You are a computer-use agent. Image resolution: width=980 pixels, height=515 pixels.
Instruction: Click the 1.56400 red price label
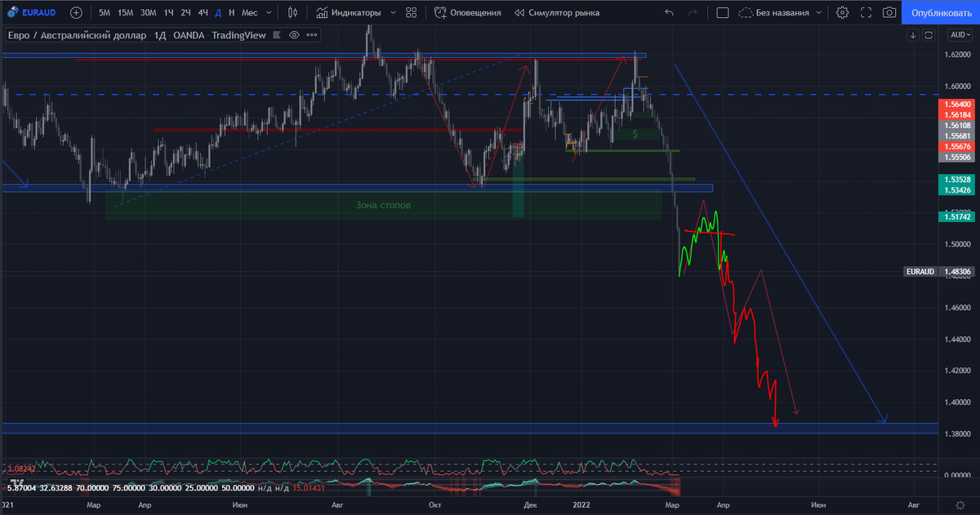pos(957,104)
